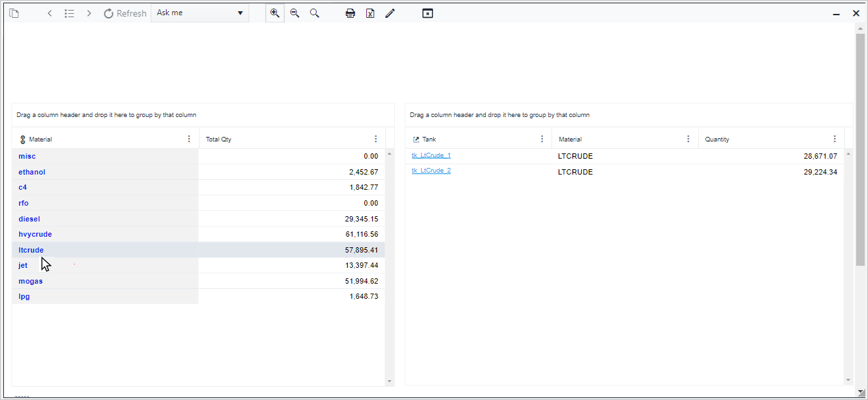Open Tank column options menu

542,139
